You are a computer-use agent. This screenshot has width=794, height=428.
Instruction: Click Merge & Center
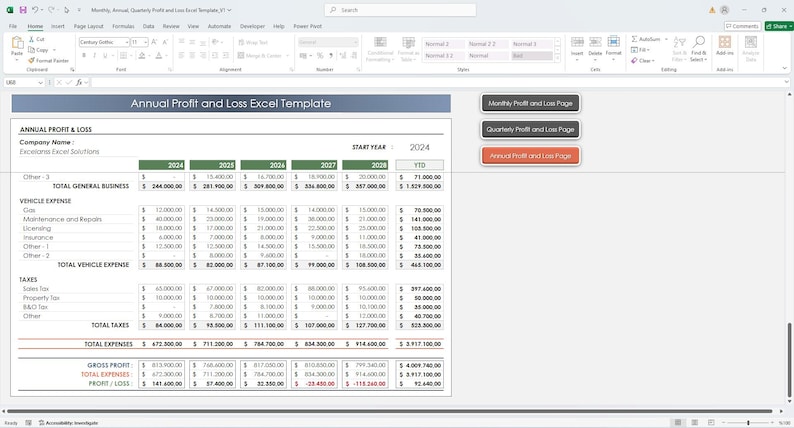(259, 56)
